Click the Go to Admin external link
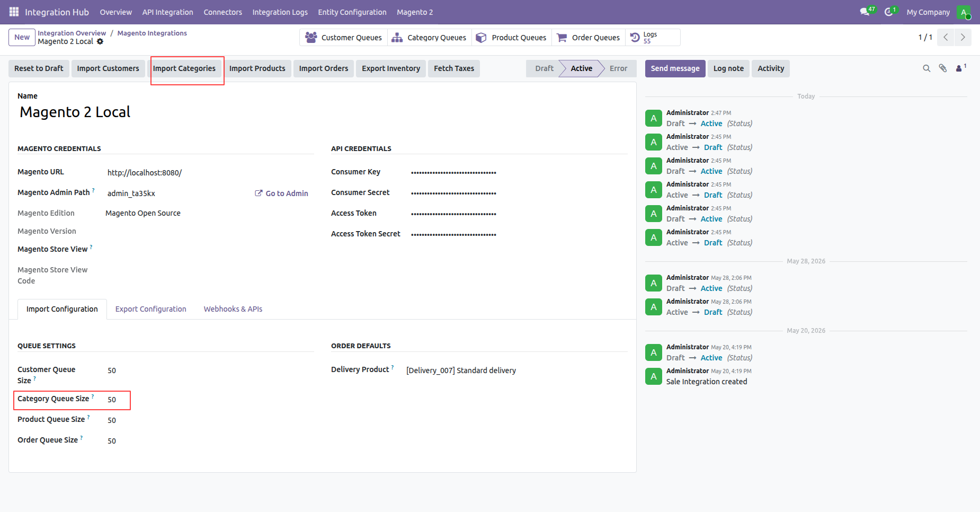 pyautogui.click(x=281, y=193)
